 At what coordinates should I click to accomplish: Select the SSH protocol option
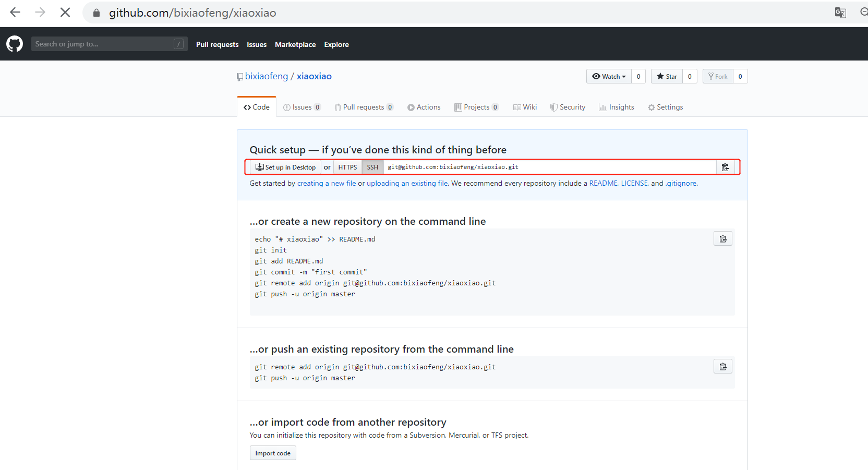(372, 167)
